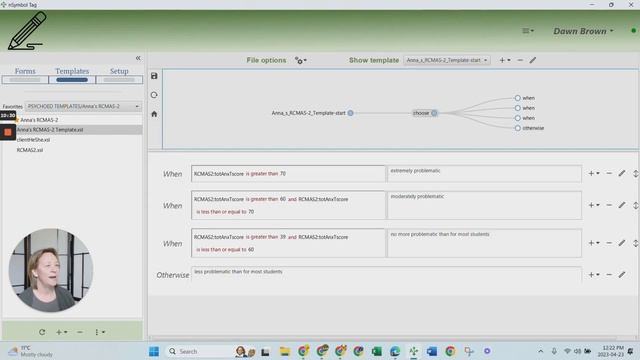The image size is (640, 360).
Task: Select the choose node in the tree
Action: [424, 113]
